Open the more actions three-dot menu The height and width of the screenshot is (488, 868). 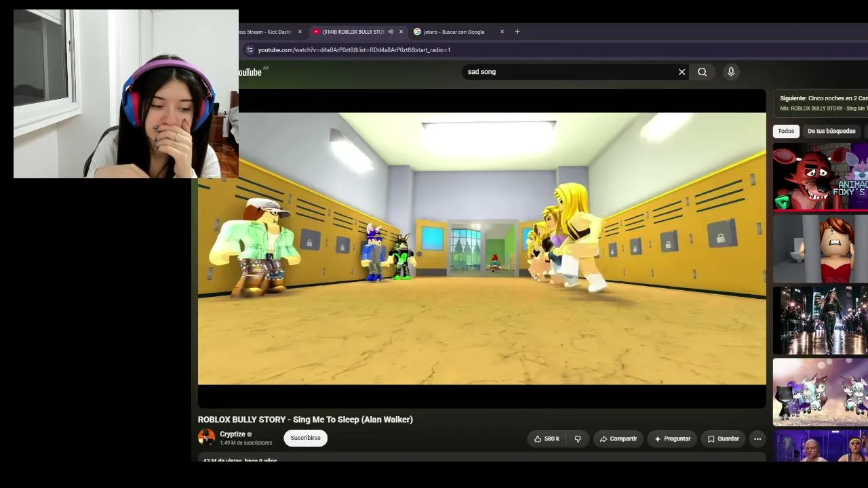757,439
